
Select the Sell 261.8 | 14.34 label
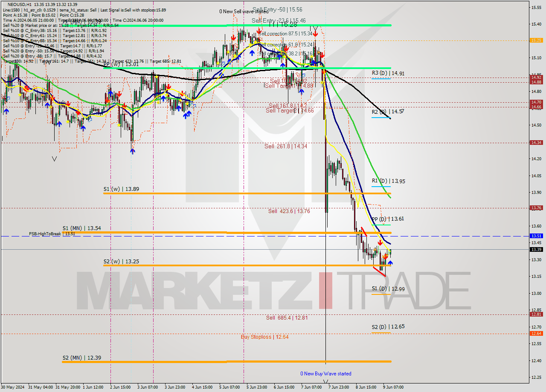pyautogui.click(x=285, y=146)
